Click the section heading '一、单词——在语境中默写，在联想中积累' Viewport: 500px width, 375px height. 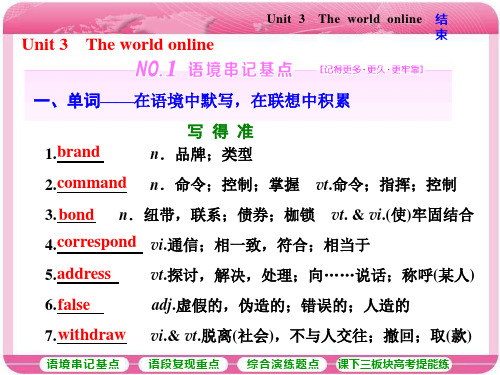[192, 100]
